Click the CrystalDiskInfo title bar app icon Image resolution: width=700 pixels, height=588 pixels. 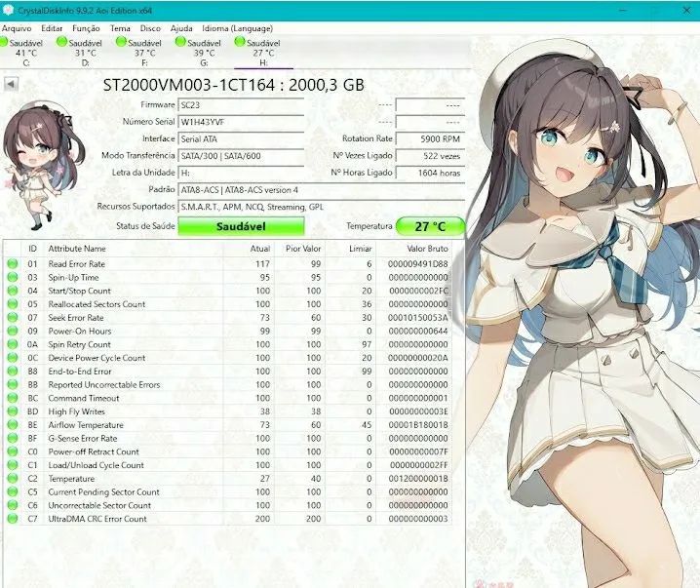pos(8,10)
